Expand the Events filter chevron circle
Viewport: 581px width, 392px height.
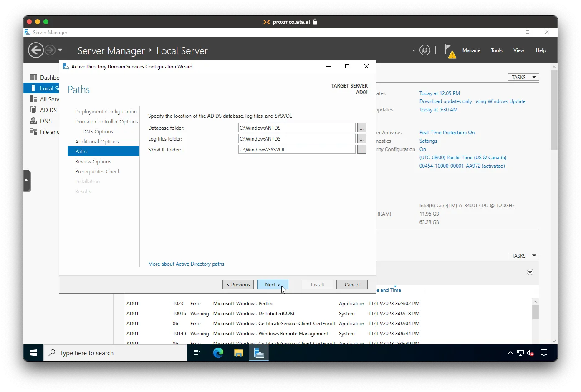click(530, 272)
